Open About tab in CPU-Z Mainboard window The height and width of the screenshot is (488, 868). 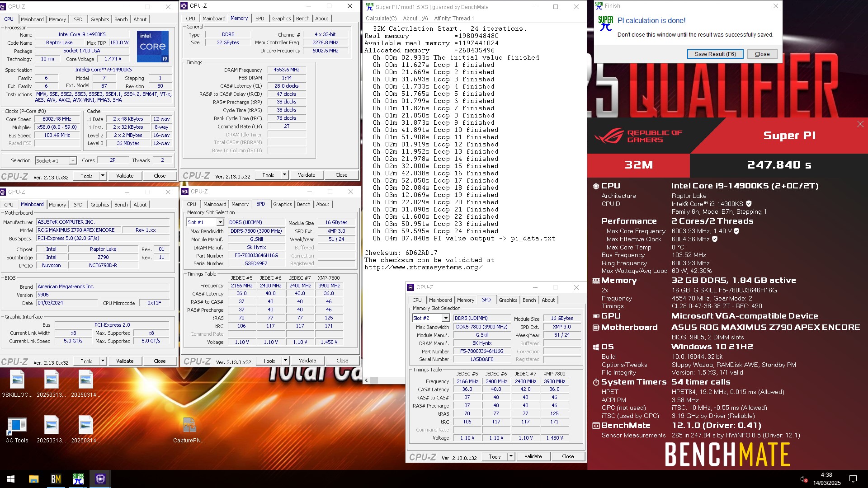[140, 205]
